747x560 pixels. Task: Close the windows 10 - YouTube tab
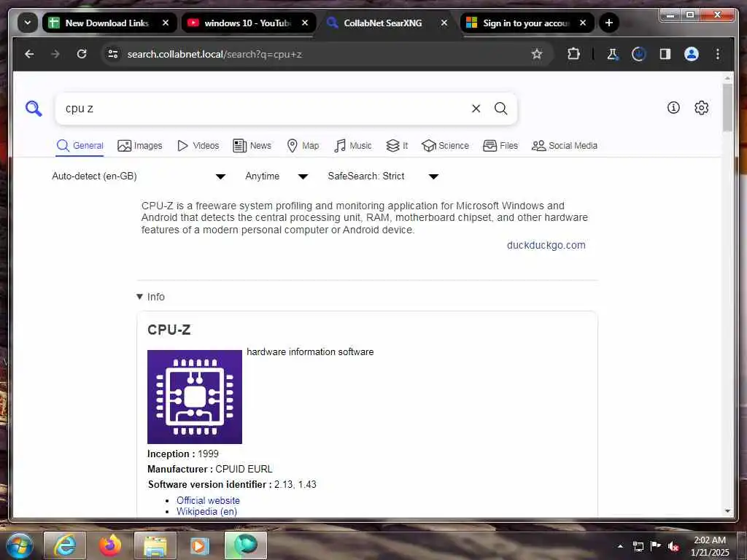tap(305, 23)
